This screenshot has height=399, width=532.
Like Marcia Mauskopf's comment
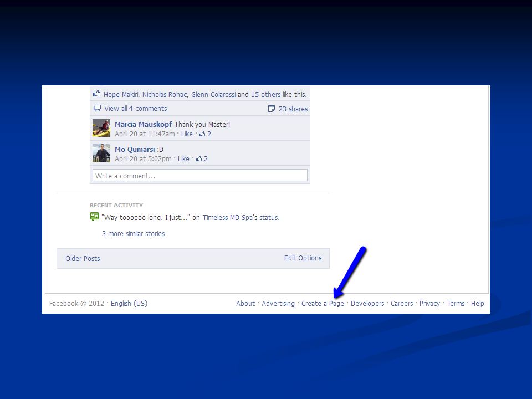pyautogui.click(x=187, y=134)
